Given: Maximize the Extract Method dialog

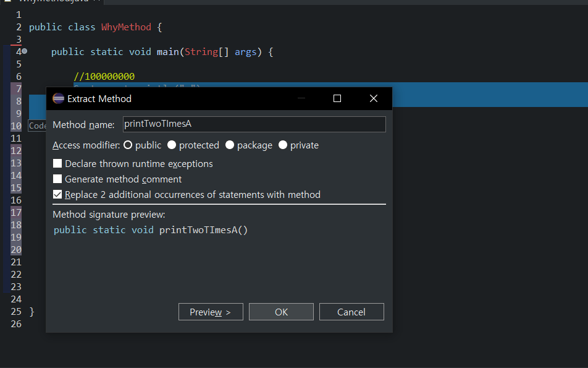Looking at the screenshot, I should click(337, 98).
